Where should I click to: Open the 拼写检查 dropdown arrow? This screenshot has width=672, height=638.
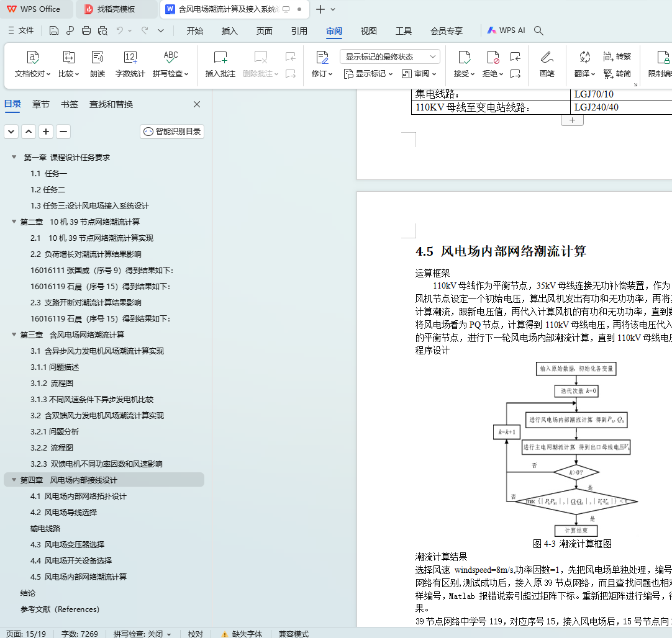(x=186, y=74)
